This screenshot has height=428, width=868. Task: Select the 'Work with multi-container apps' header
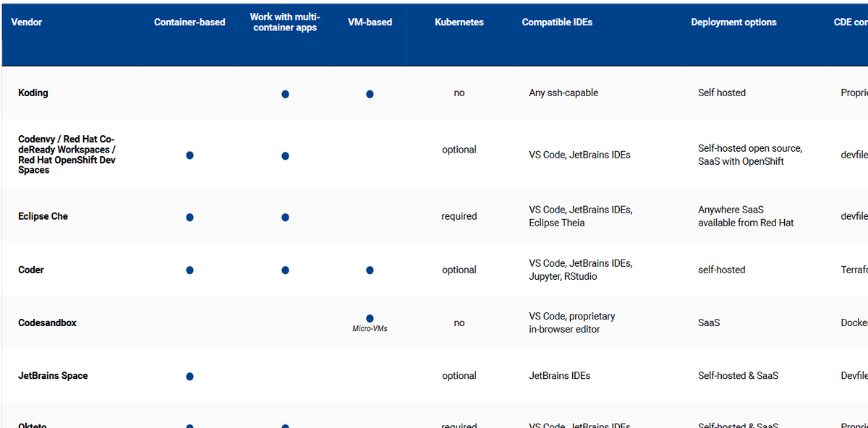[x=285, y=22]
